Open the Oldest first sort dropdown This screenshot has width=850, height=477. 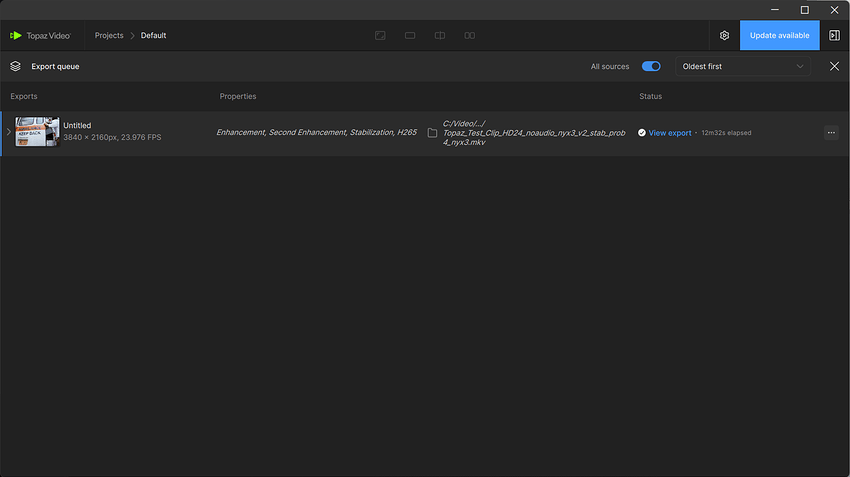[x=742, y=66]
